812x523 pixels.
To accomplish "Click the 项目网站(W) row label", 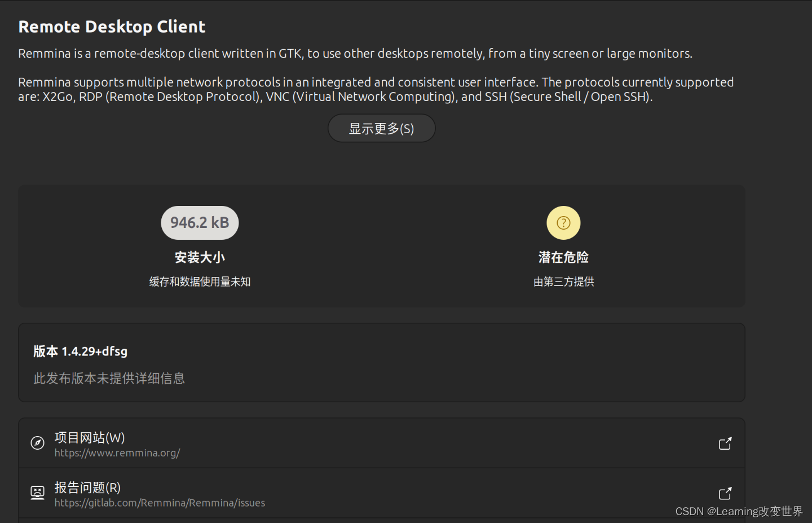I will 90,438.
